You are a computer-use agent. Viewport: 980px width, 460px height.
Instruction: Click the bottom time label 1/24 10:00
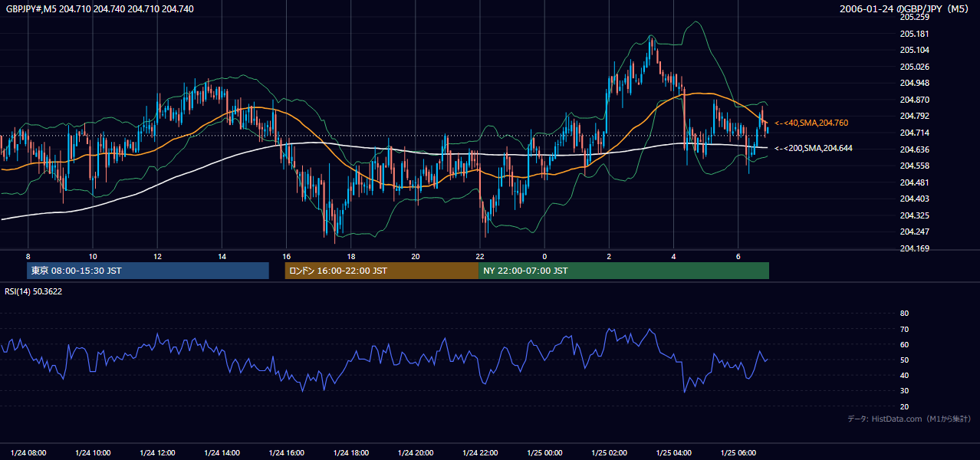(x=93, y=452)
